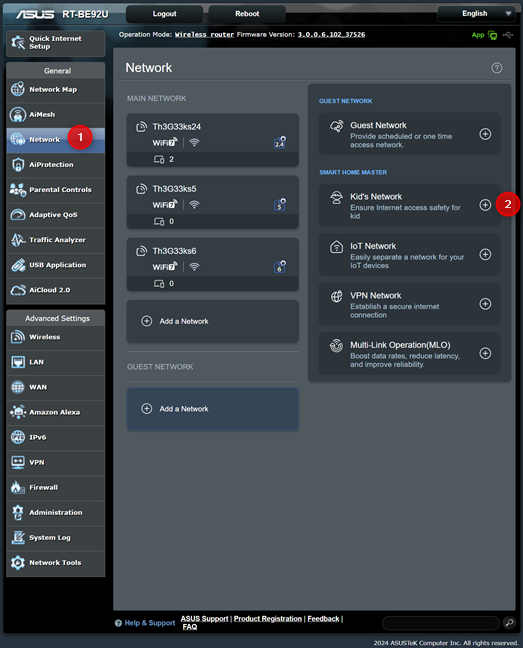Click the Guest Network card icon
523x648 pixels.
click(x=337, y=126)
